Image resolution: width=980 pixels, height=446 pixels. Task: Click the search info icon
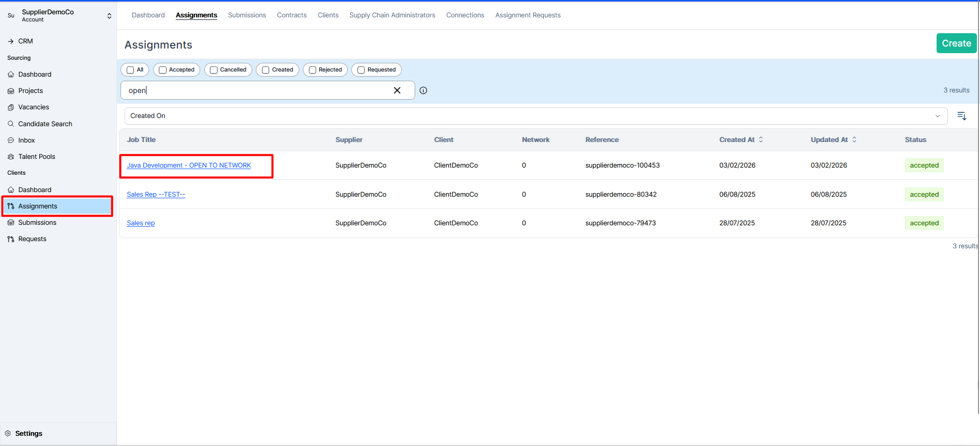point(423,90)
